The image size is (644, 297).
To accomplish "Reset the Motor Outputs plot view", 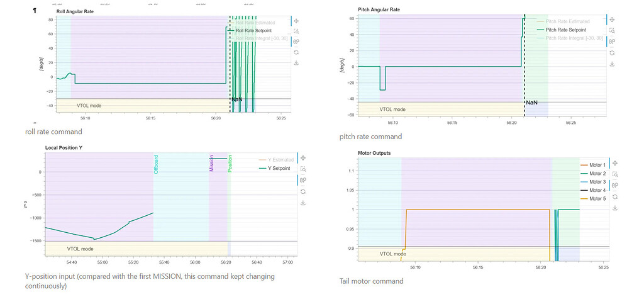I will tap(614, 196).
